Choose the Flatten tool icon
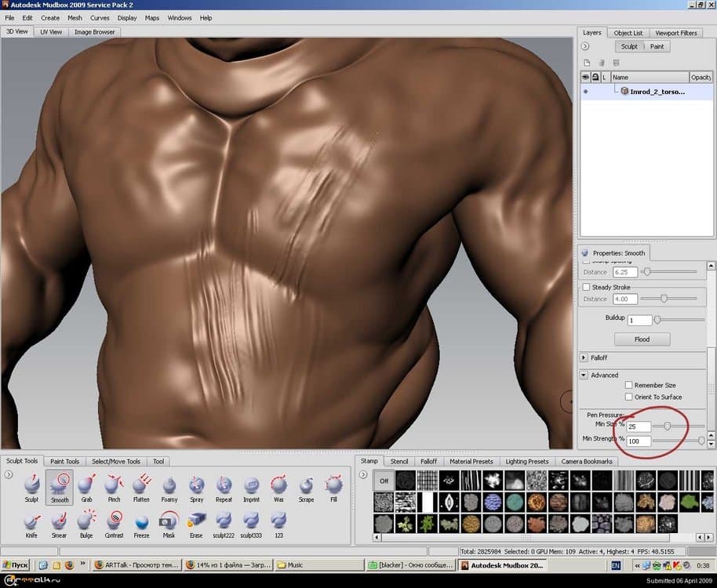The width and height of the screenshot is (717, 588). pyautogui.click(x=141, y=486)
